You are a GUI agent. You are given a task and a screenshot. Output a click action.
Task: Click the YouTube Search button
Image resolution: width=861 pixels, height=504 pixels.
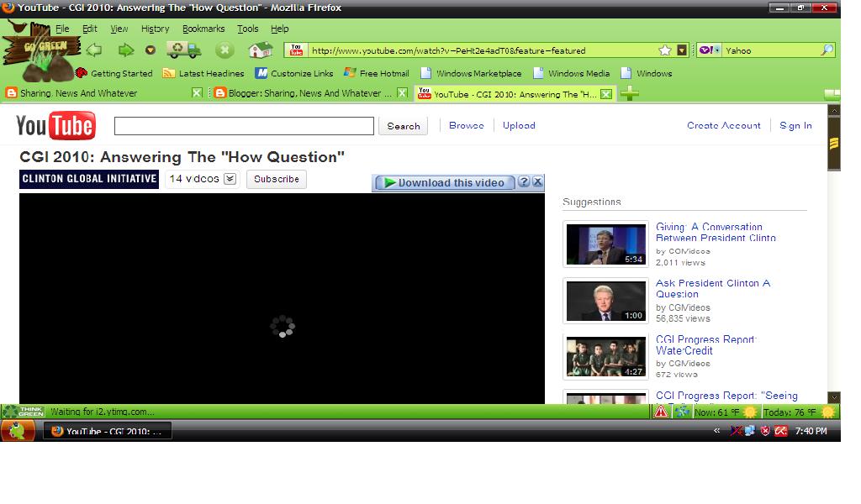click(x=403, y=126)
